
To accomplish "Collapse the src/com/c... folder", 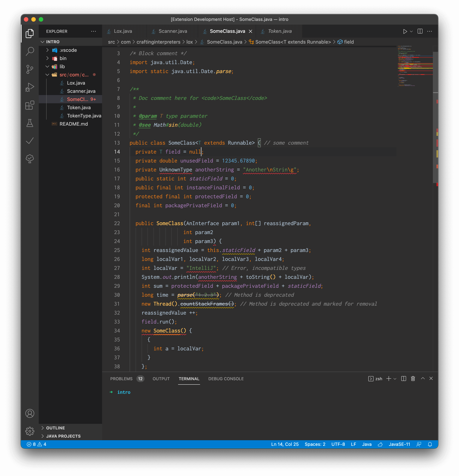I will pos(70,75).
